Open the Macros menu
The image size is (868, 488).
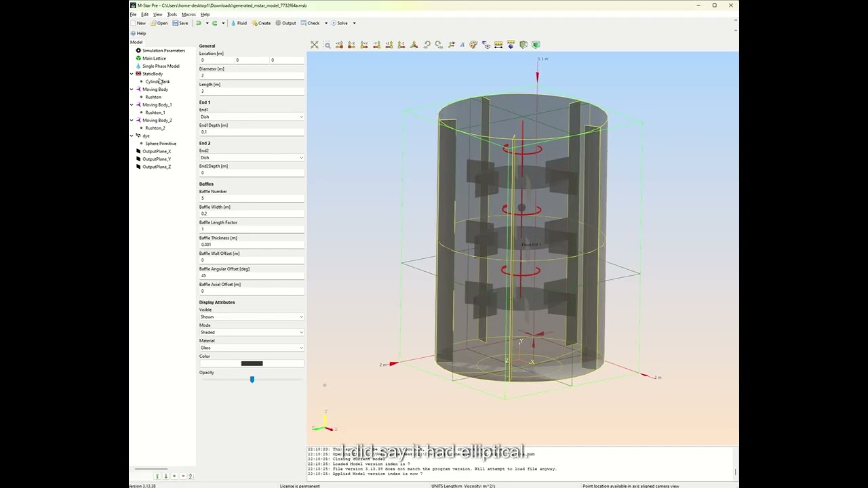point(189,14)
